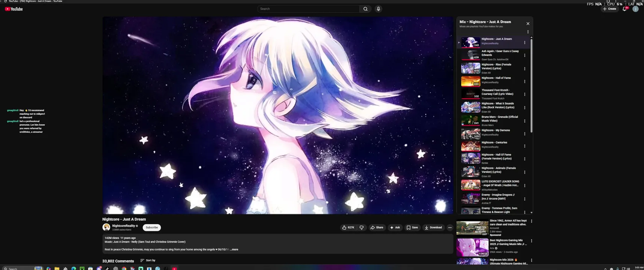
Task: Open Google Chrome from the taskbar
Action: 124,268
